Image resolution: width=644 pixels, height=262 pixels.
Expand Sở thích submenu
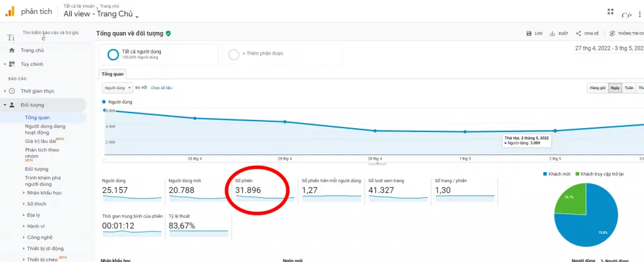pyautogui.click(x=24, y=204)
